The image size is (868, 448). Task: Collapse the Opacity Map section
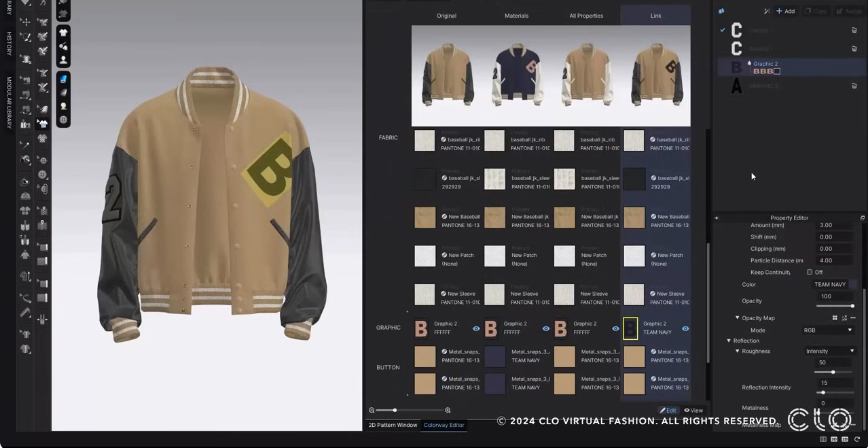click(x=738, y=318)
